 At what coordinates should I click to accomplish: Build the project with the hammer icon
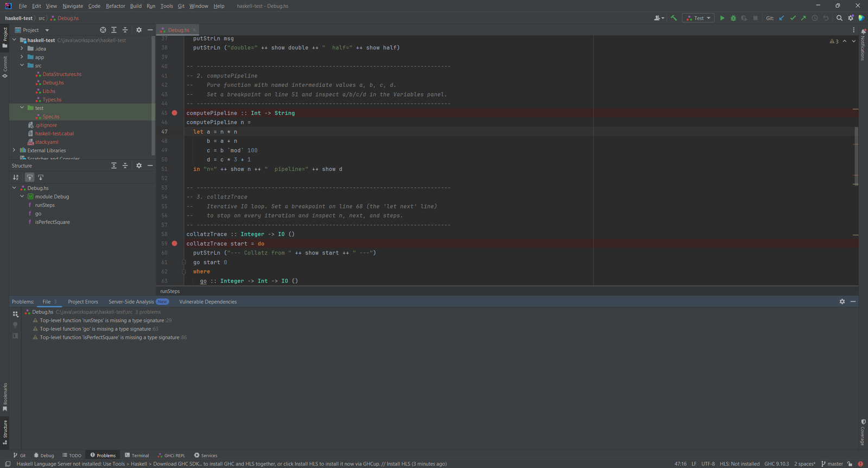[x=674, y=18]
